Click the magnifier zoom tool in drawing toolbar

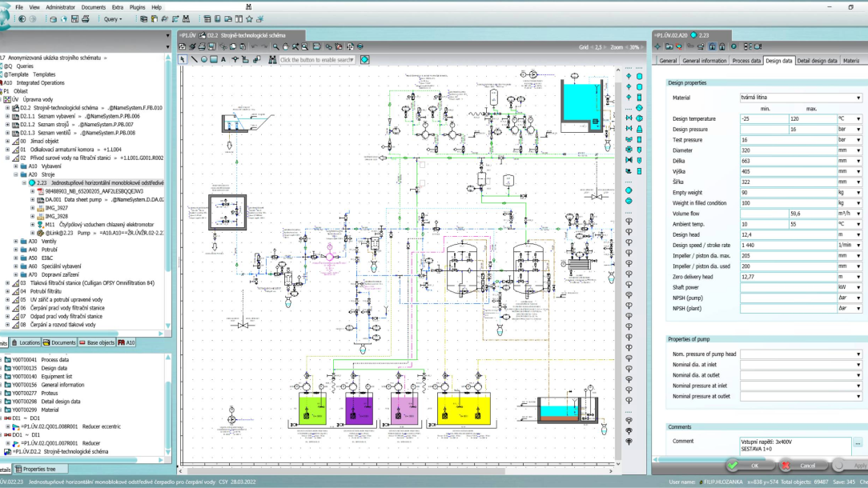[x=275, y=47]
